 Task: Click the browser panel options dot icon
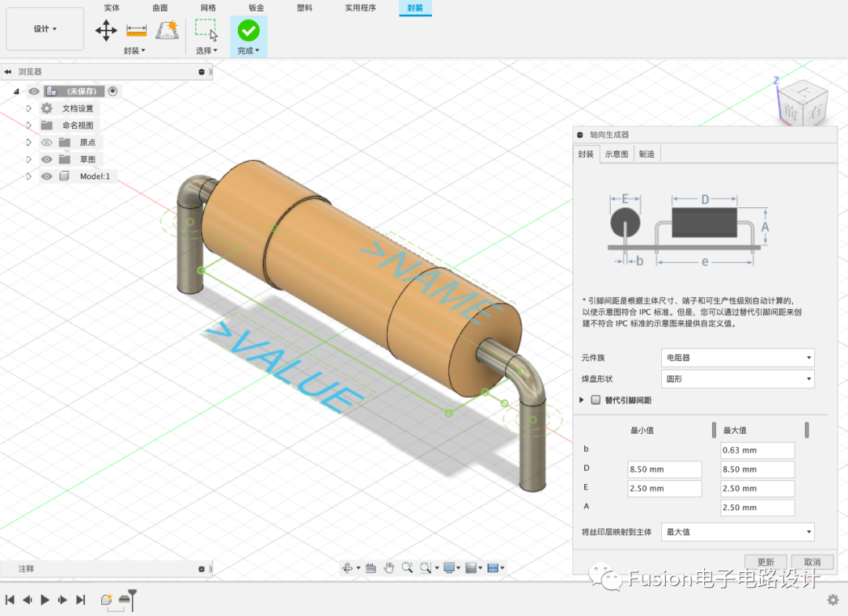tap(202, 72)
